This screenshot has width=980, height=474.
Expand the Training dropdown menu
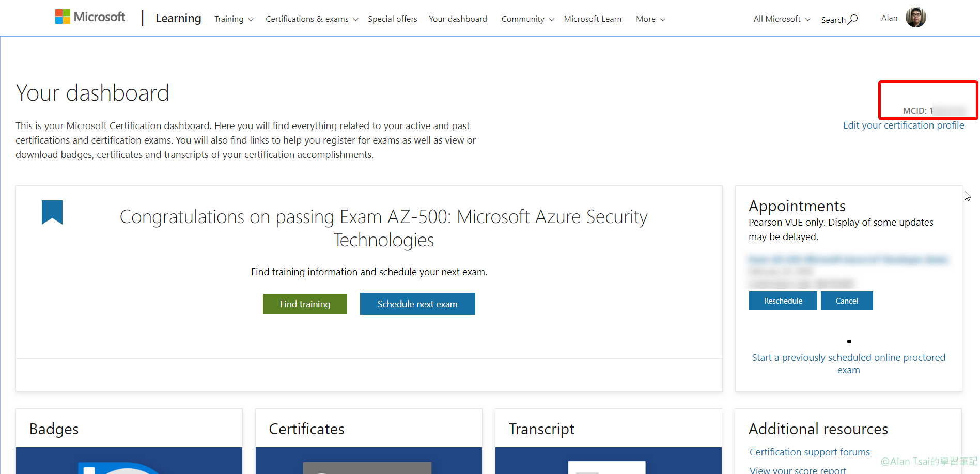click(x=234, y=19)
